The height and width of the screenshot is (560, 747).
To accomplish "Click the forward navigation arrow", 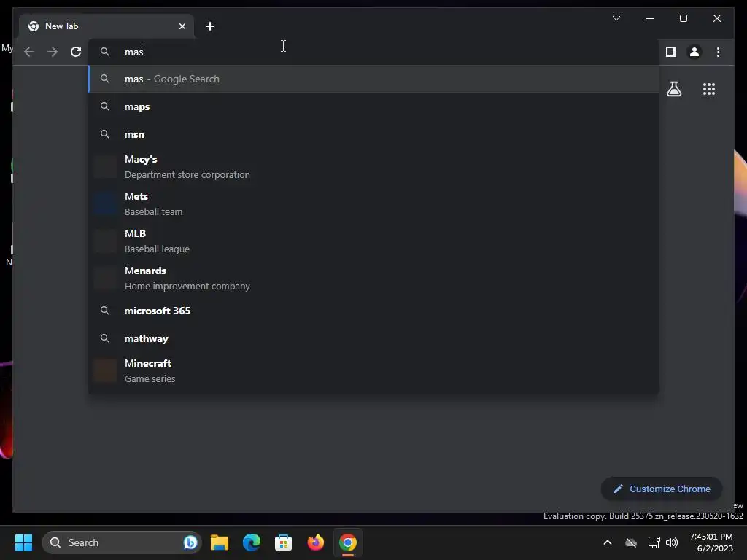I will (x=53, y=52).
